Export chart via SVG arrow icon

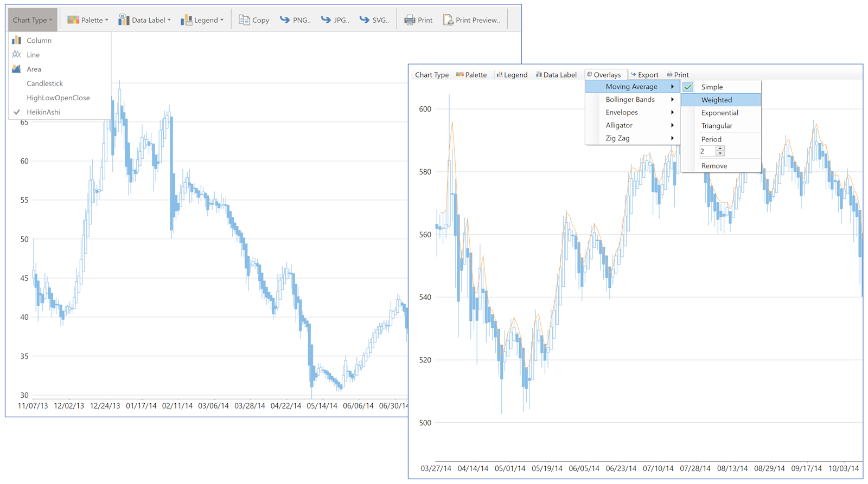tap(365, 20)
